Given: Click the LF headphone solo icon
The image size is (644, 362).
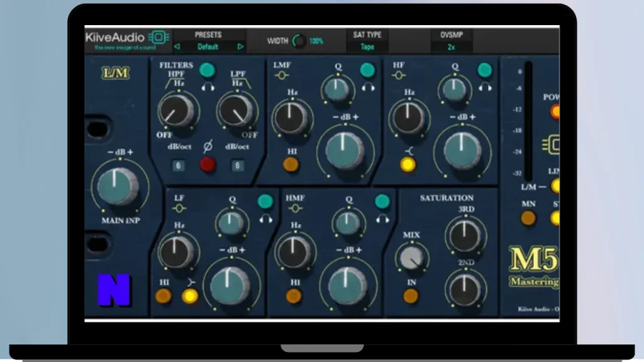Looking at the screenshot, I should tap(266, 219).
